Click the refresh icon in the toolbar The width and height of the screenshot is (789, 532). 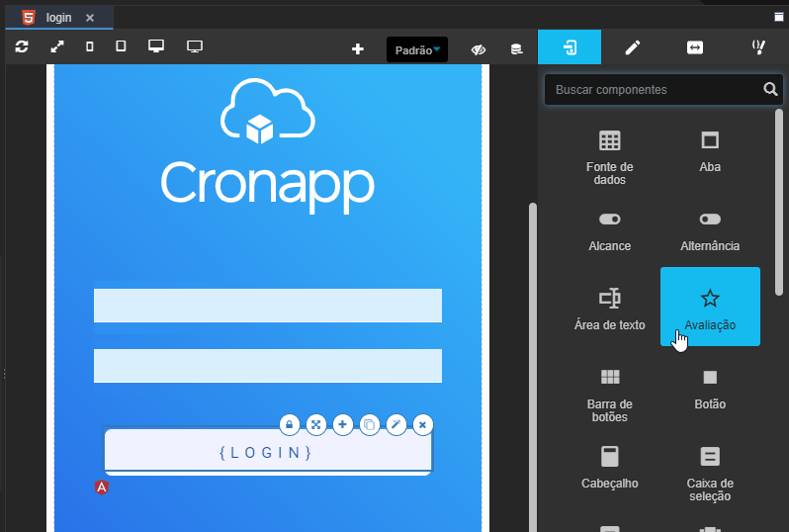(22, 46)
